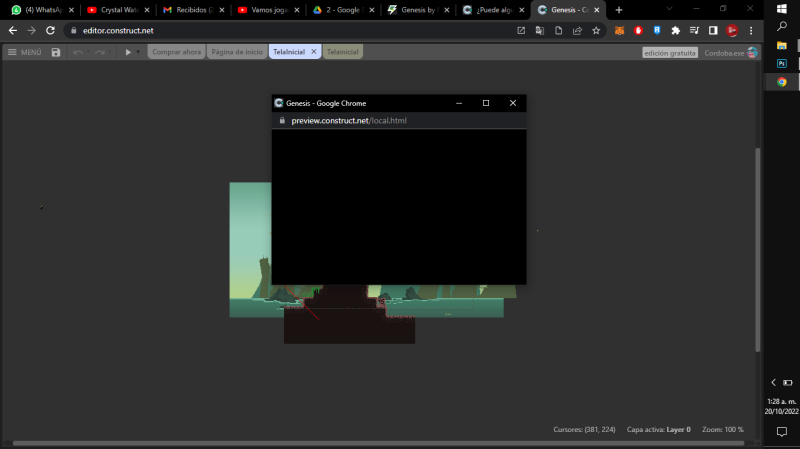Switch to the Comprar ahora tab
The height and width of the screenshot is (449, 800).
click(177, 52)
